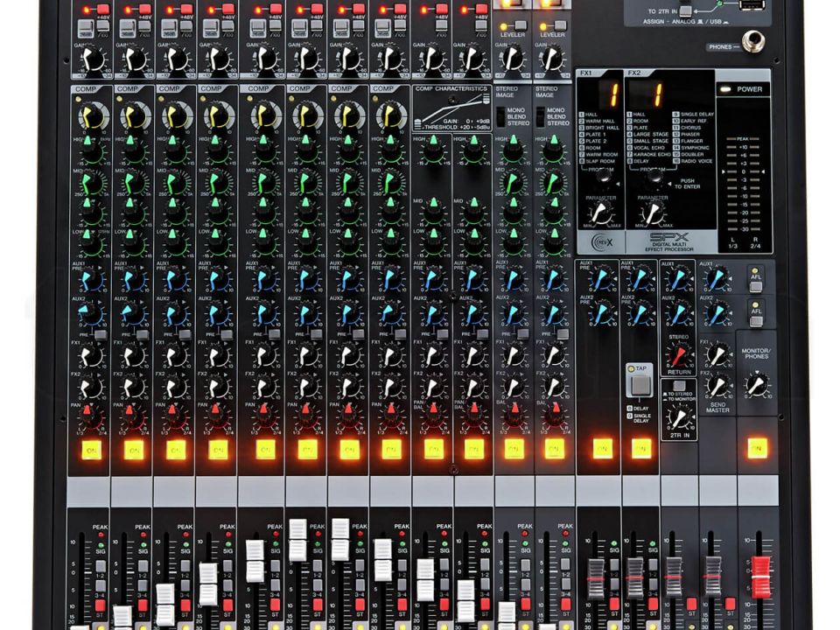
Task: Click the FX1 SEND MASTER knob
Action: tap(718, 353)
